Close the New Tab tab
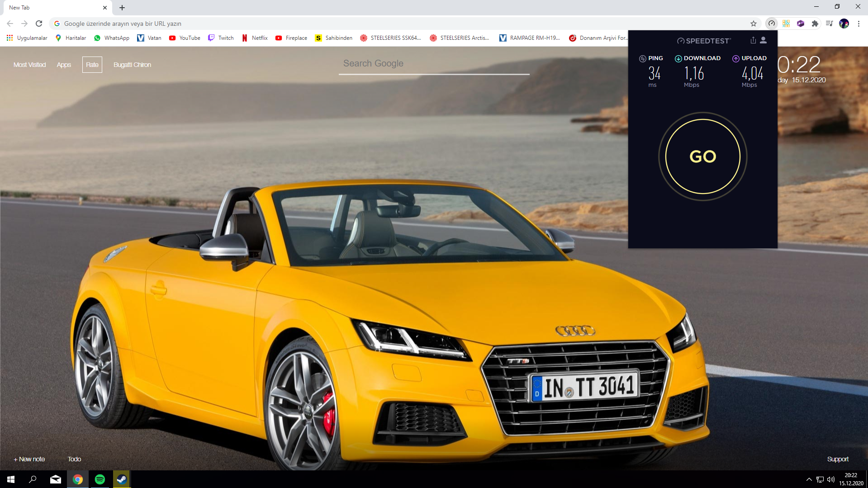 coord(105,8)
